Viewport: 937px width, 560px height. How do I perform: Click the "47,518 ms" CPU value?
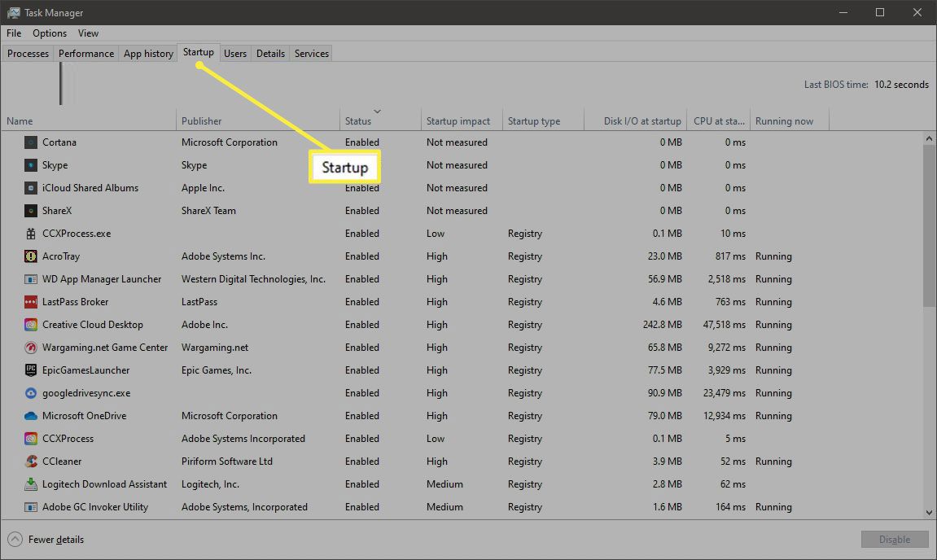pos(725,325)
